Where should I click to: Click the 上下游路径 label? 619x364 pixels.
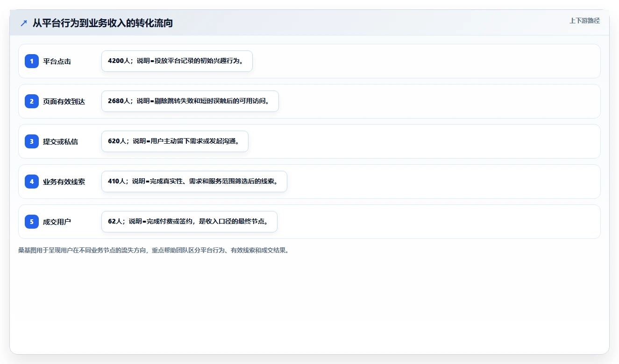[x=584, y=21]
